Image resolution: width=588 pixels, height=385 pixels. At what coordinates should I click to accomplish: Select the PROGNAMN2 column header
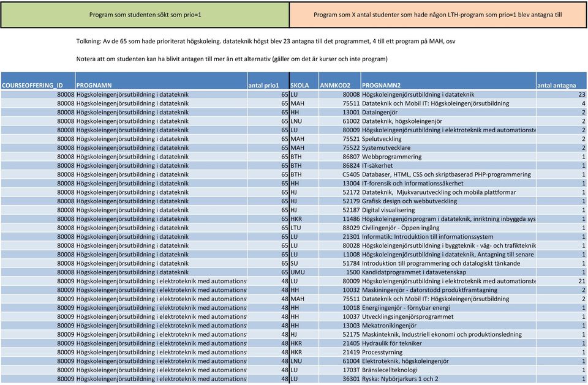point(448,81)
